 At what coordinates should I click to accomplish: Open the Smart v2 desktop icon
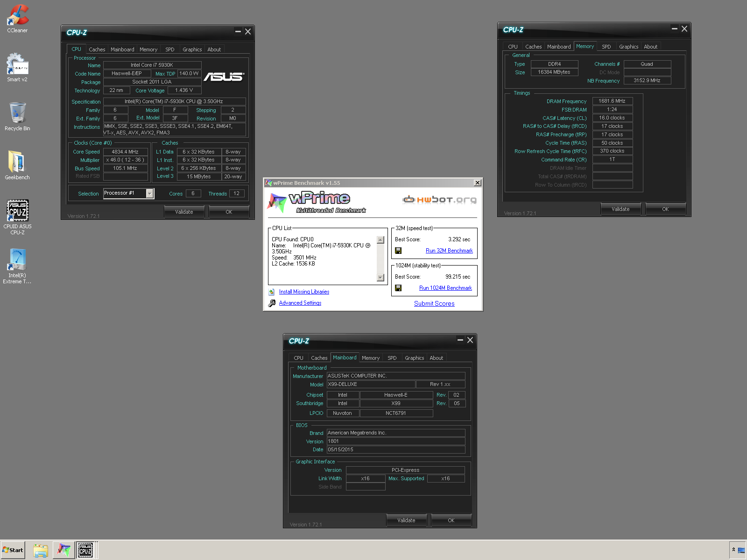click(17, 68)
